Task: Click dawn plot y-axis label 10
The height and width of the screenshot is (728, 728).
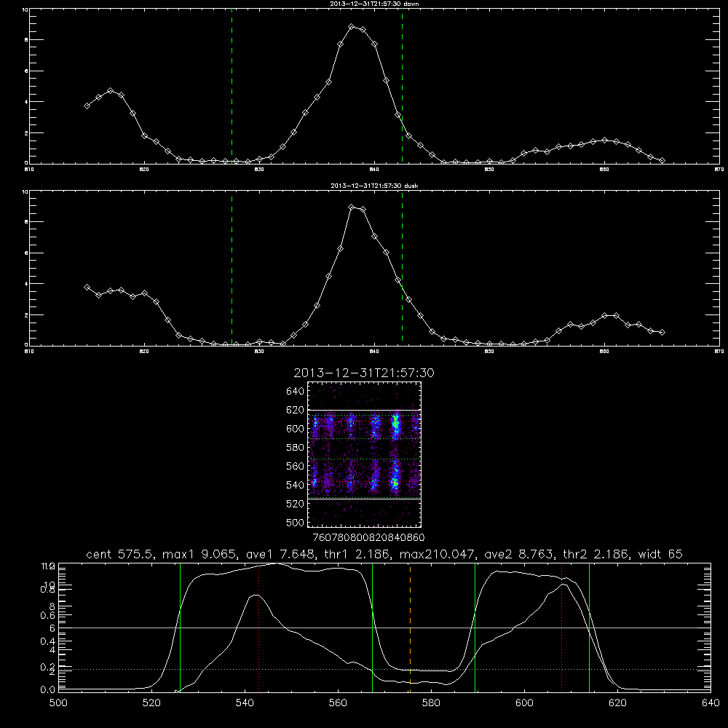Action: [x=25, y=9]
